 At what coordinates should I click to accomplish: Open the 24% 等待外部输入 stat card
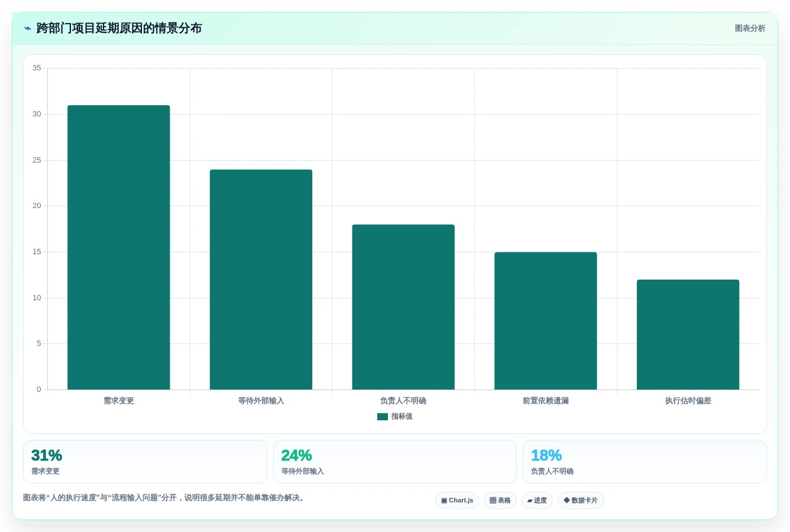pos(395,462)
